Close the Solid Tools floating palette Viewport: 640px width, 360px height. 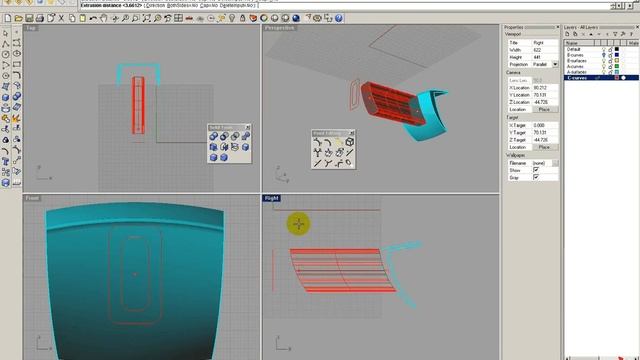[247, 128]
